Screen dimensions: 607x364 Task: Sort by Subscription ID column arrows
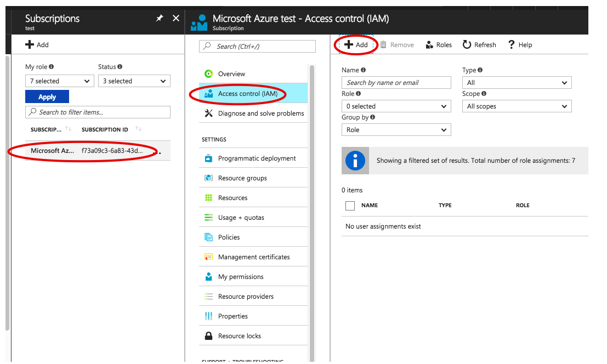(x=138, y=129)
